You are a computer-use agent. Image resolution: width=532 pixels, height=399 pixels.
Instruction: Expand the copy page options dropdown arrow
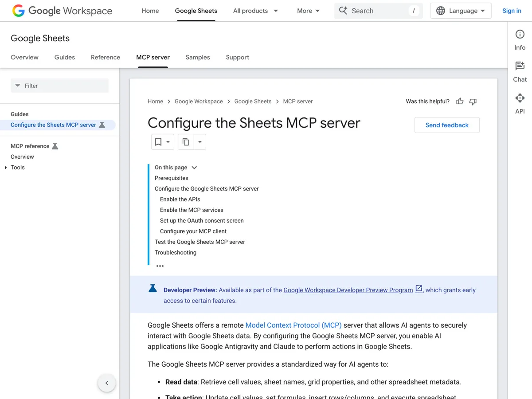199,142
